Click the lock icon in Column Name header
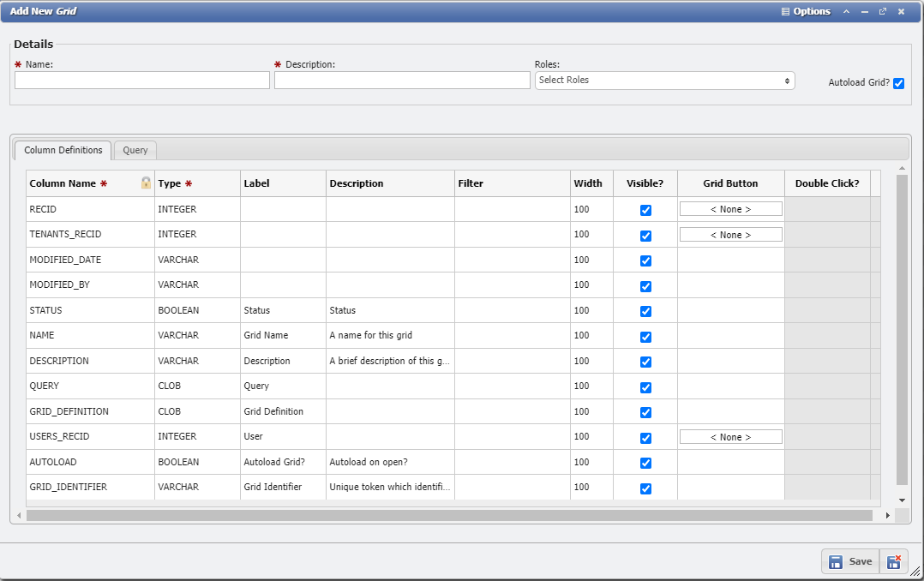The image size is (924, 581). click(146, 183)
